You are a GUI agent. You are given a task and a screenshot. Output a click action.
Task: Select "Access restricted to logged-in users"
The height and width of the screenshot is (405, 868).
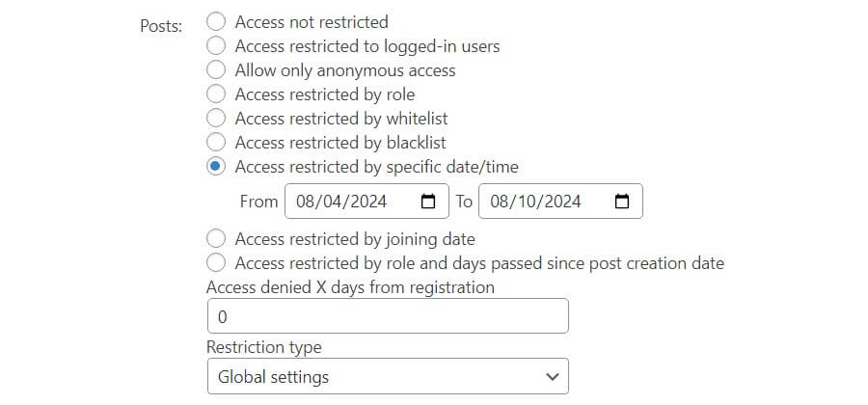point(217,45)
